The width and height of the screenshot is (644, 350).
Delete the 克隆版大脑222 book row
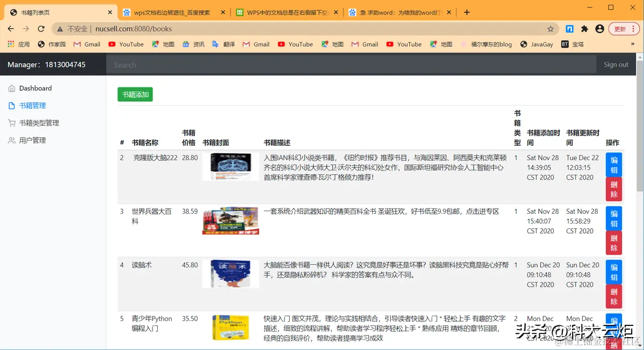tap(614, 189)
